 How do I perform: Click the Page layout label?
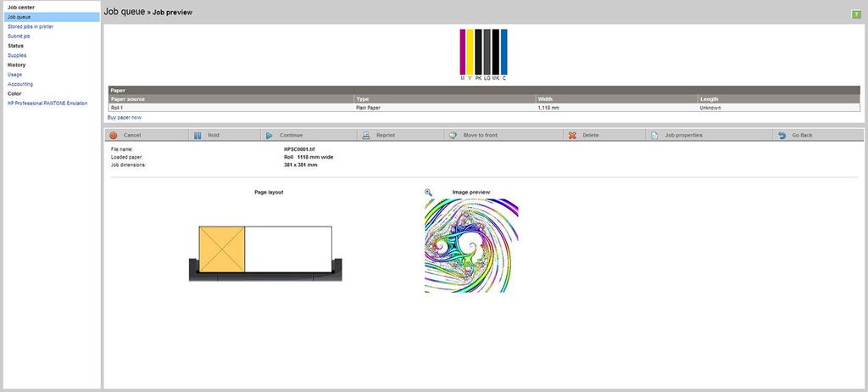click(x=269, y=193)
